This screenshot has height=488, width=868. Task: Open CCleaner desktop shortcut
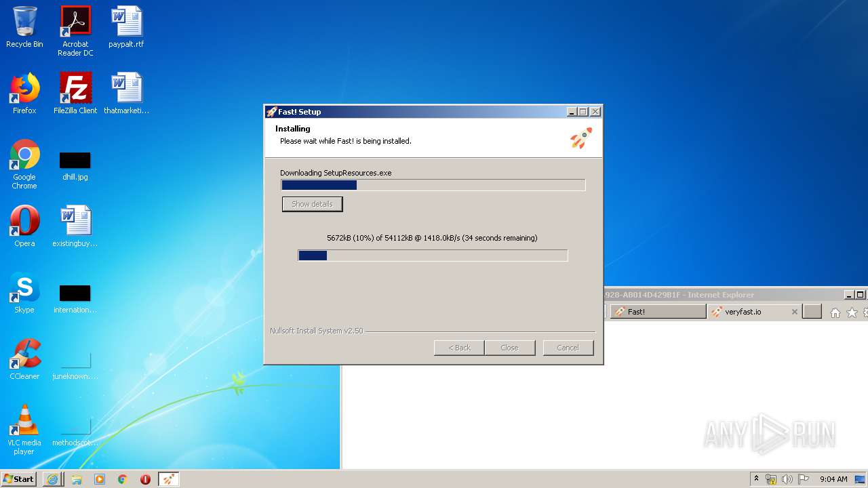[24, 359]
